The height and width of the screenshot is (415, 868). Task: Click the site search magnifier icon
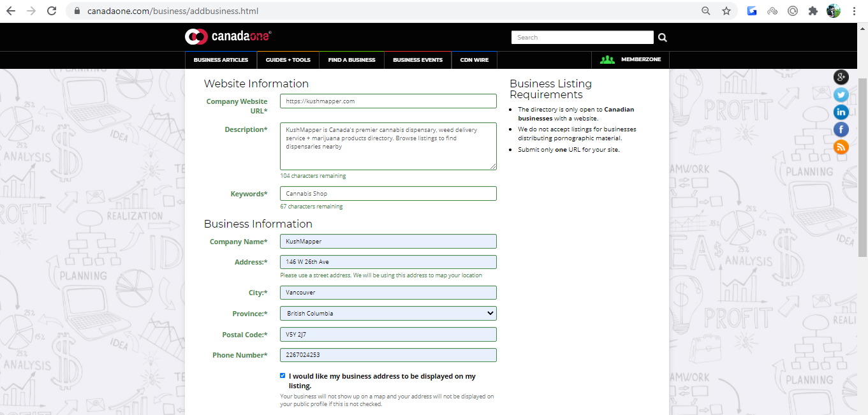[663, 38]
